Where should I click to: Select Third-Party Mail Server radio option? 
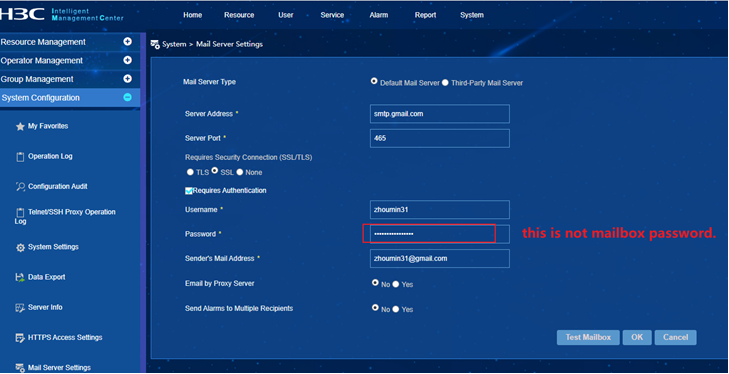pos(445,83)
